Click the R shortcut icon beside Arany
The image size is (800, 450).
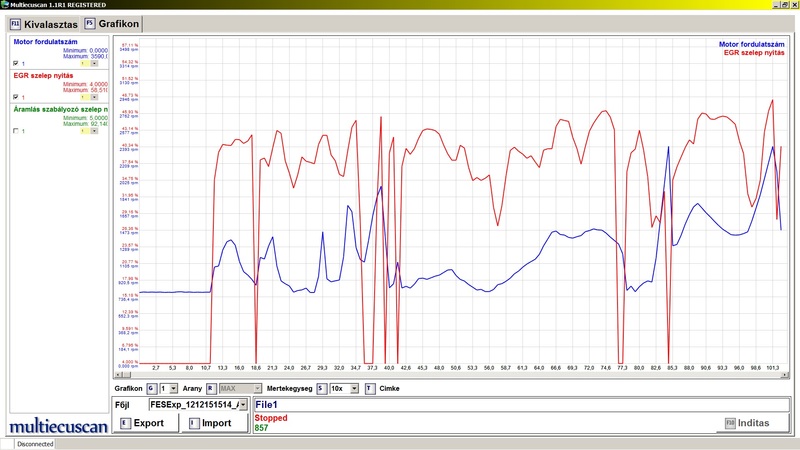[x=211, y=387]
